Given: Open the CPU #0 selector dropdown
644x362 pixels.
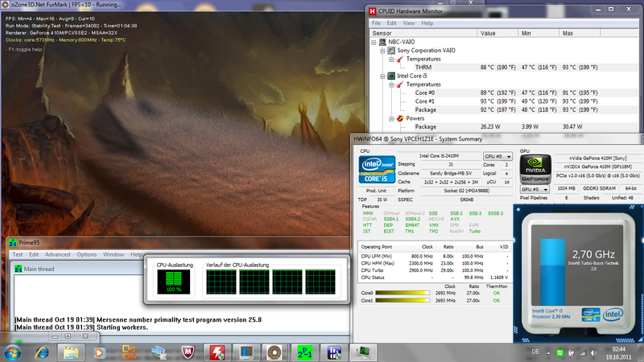Looking at the screenshot, I should (x=499, y=155).
